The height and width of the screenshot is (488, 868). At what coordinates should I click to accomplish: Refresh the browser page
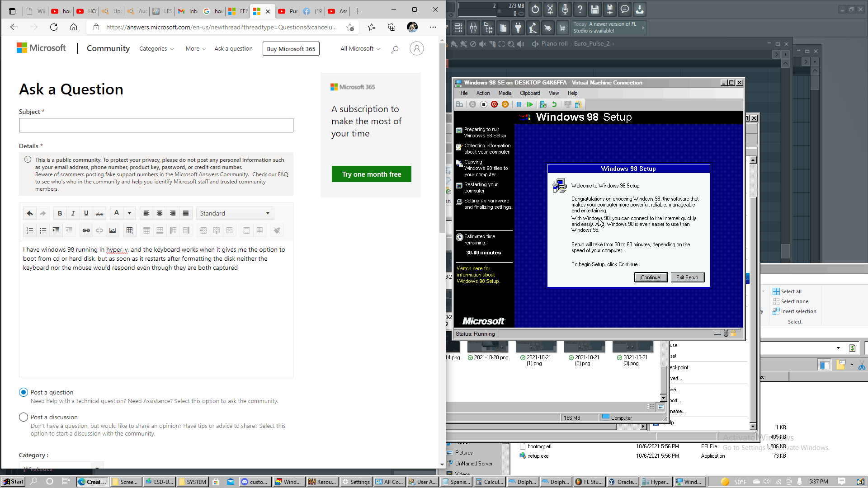click(x=54, y=27)
